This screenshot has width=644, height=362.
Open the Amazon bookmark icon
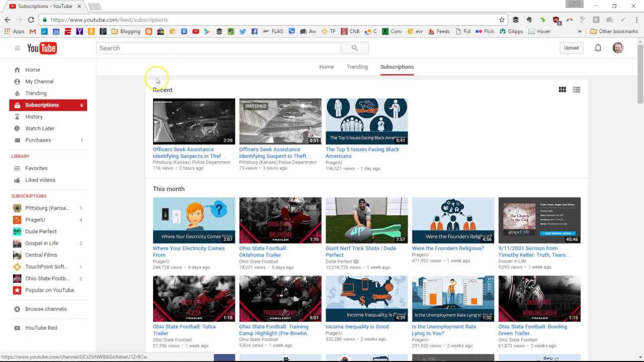click(x=91, y=31)
